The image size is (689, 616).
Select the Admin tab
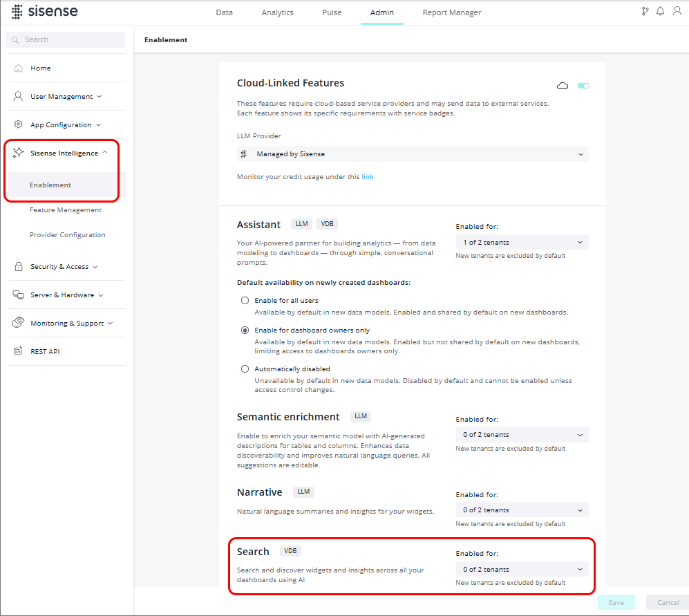point(382,12)
